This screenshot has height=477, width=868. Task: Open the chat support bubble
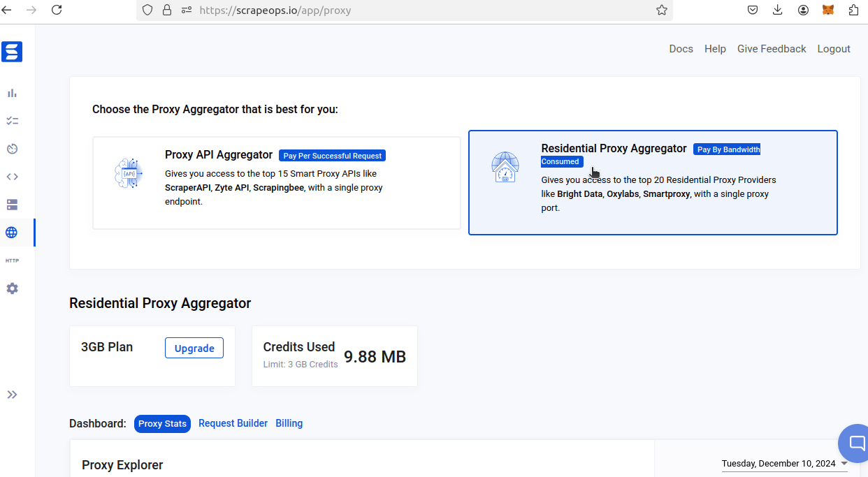[x=855, y=443]
